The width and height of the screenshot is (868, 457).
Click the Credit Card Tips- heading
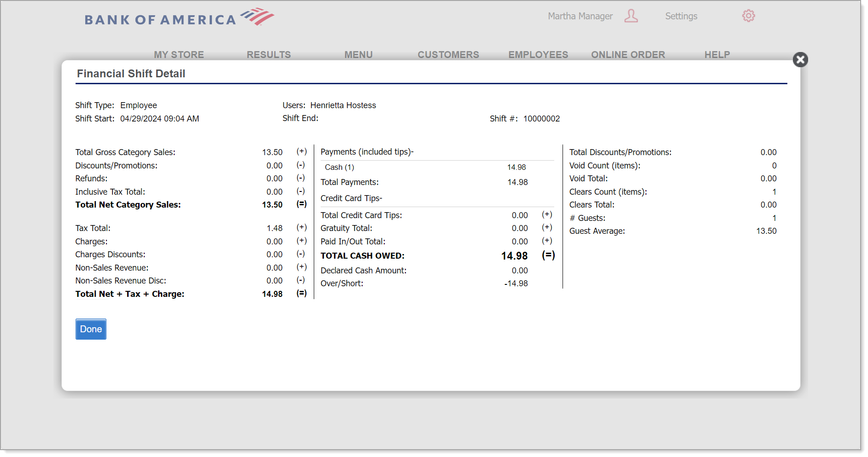352,198
